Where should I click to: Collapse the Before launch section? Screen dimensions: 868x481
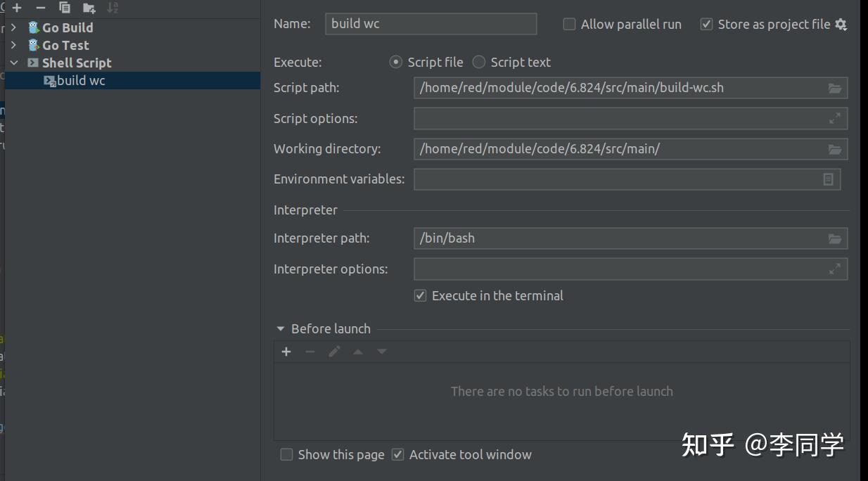pyautogui.click(x=281, y=329)
